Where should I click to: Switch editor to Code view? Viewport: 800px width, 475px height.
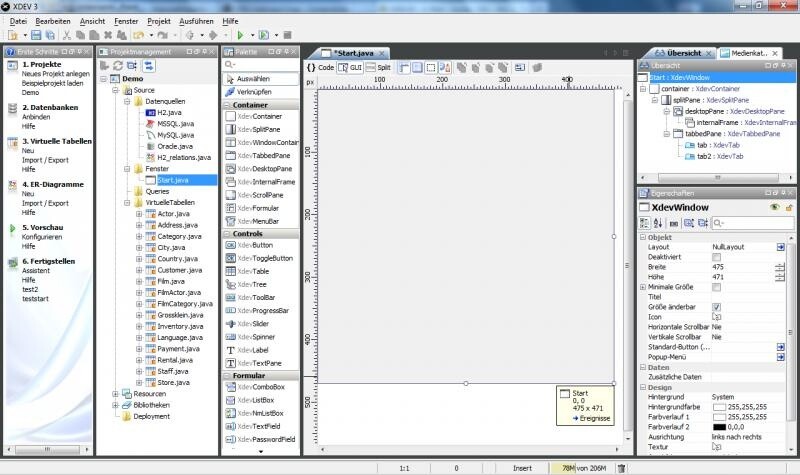pyautogui.click(x=320, y=68)
